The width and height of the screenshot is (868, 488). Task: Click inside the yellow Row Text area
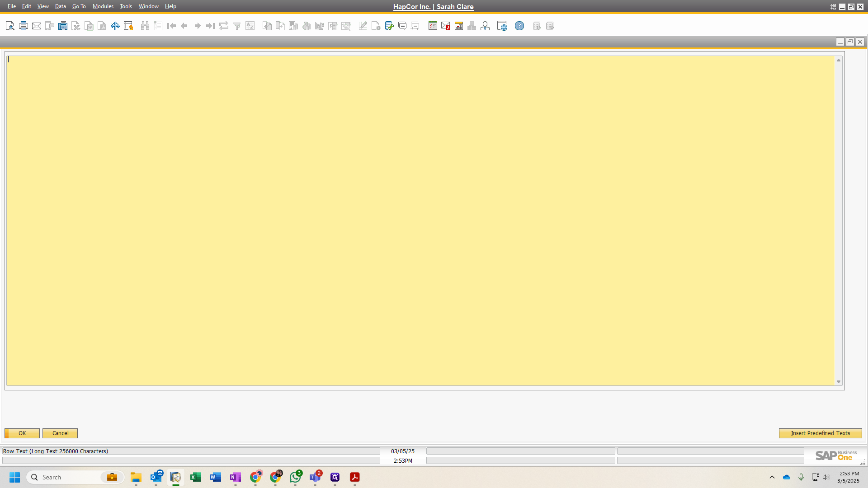(420, 221)
